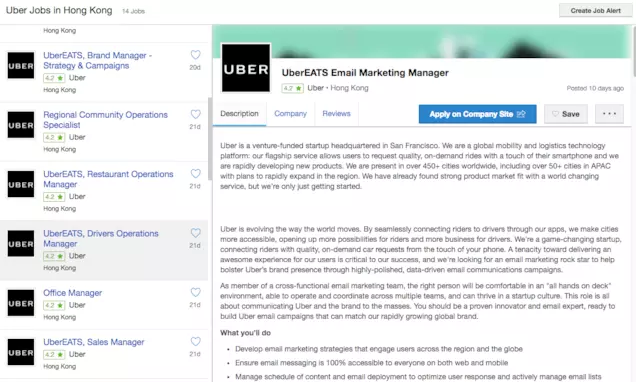
Task: Click Uber logo beside Office Manager listing
Action: (x=21, y=303)
